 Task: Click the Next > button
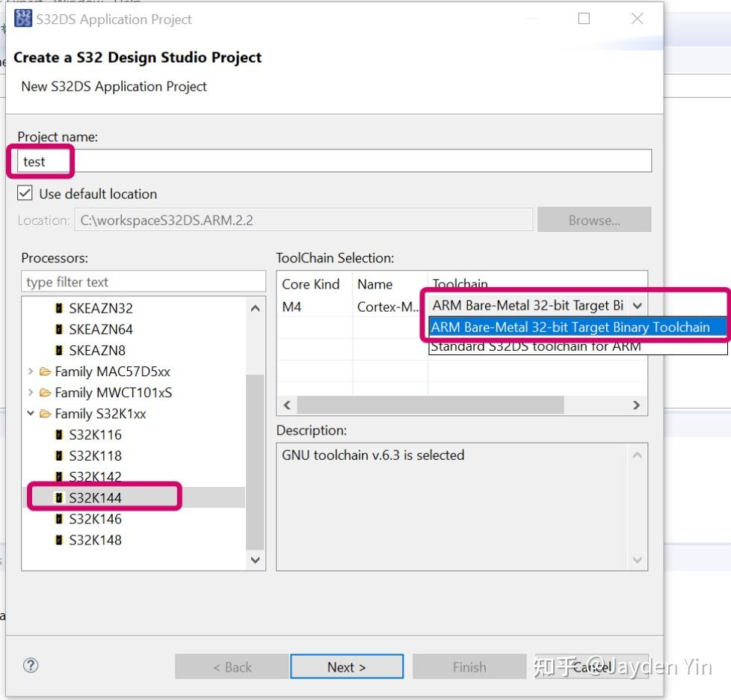tap(347, 666)
